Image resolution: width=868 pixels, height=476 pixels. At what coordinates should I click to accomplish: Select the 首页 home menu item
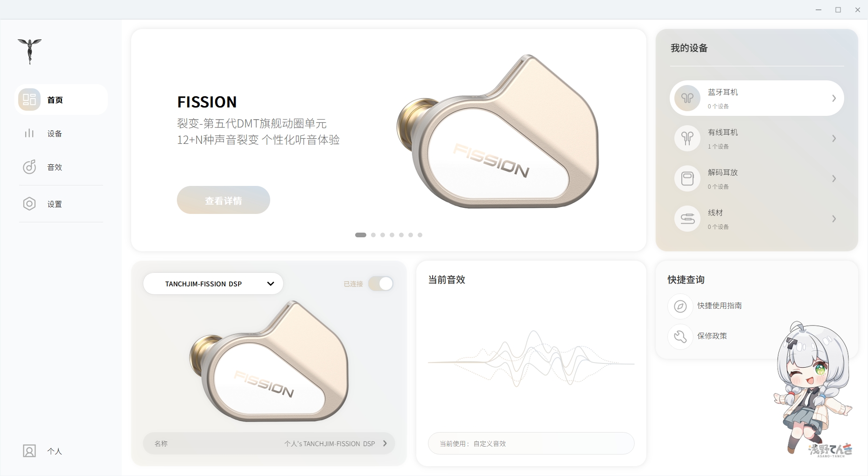click(61, 99)
